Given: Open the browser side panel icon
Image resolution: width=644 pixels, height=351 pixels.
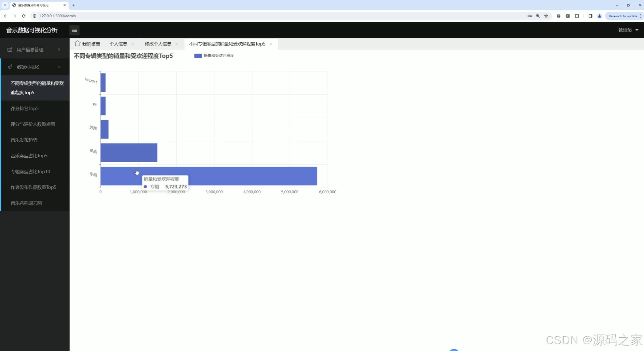Looking at the screenshot, I should click(590, 16).
